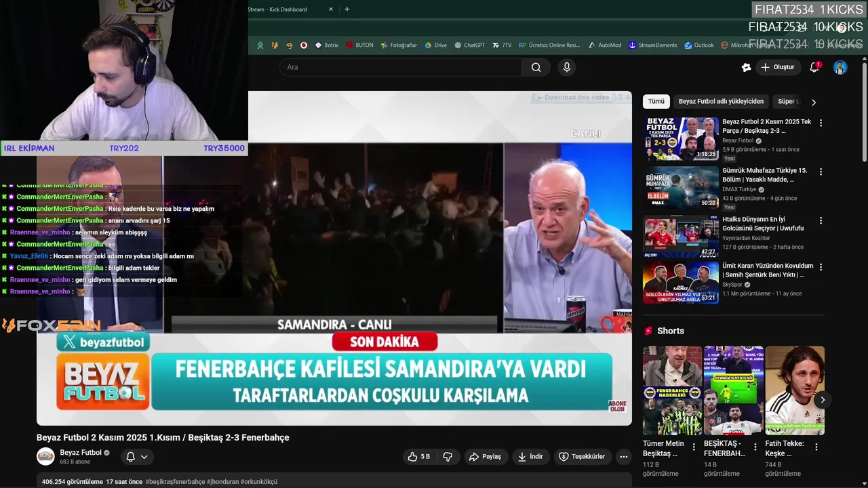Open the notifications bell in YouTube header
This screenshot has width=868, height=488.
(x=814, y=67)
